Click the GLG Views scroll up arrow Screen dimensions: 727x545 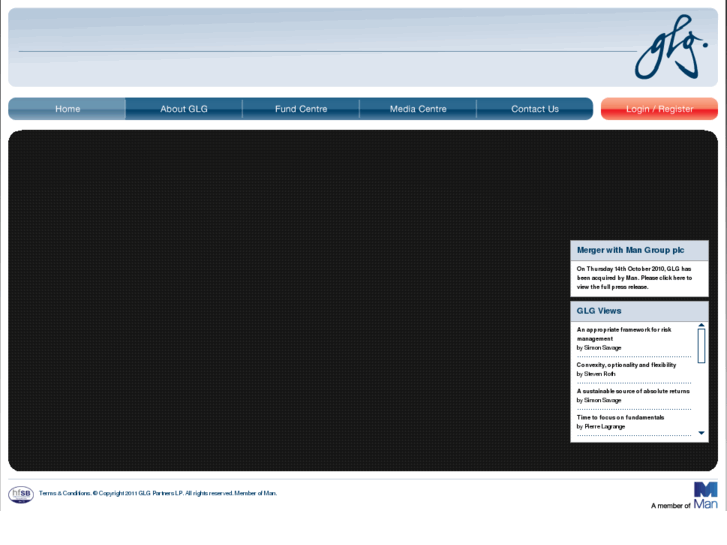(701, 325)
